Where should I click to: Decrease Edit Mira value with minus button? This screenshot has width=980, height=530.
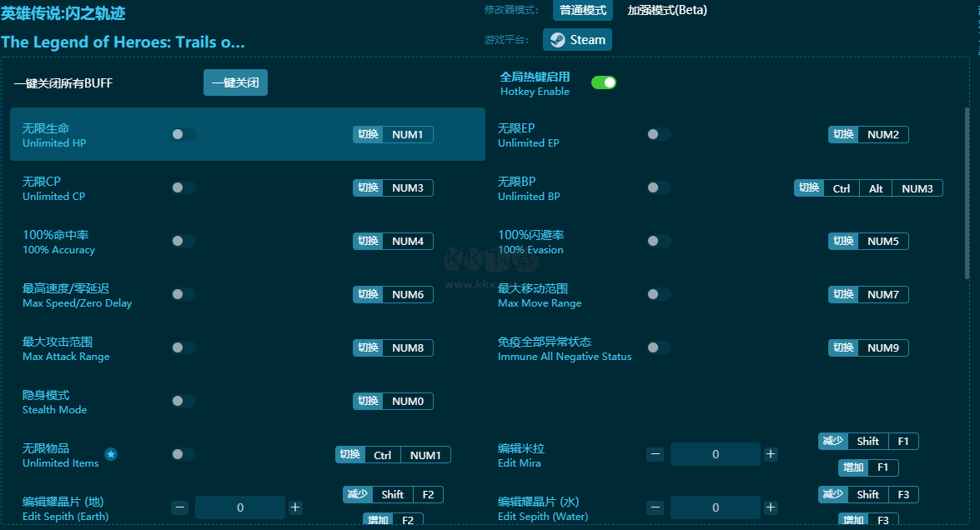(655, 454)
